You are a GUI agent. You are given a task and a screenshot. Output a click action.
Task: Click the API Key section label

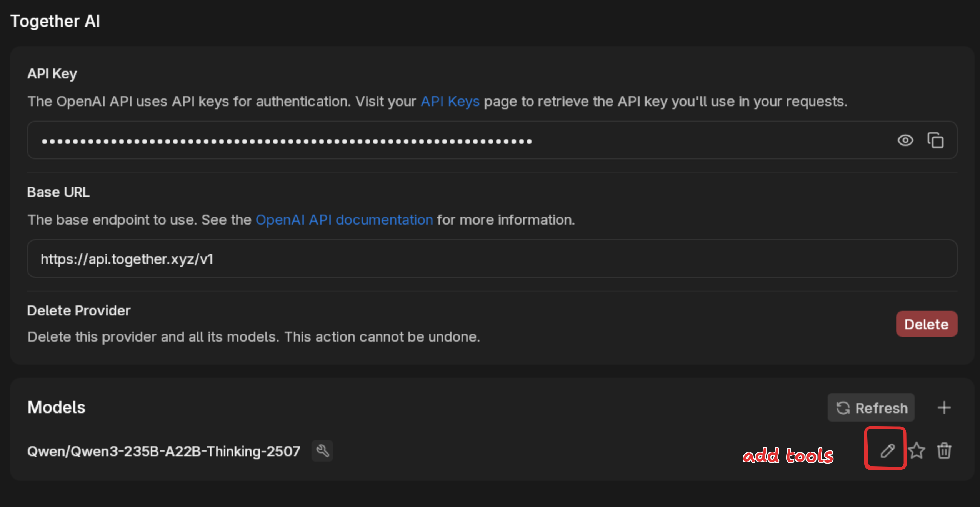pyautogui.click(x=52, y=74)
